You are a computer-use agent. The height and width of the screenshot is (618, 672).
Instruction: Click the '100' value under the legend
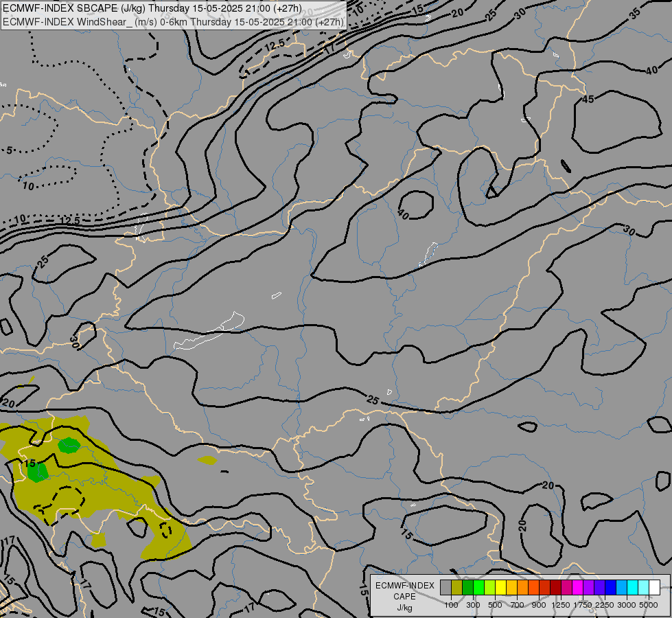(x=451, y=605)
